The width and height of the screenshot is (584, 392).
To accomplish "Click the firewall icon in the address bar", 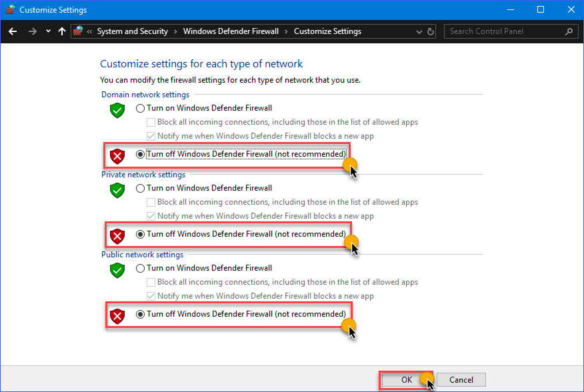I will point(77,31).
